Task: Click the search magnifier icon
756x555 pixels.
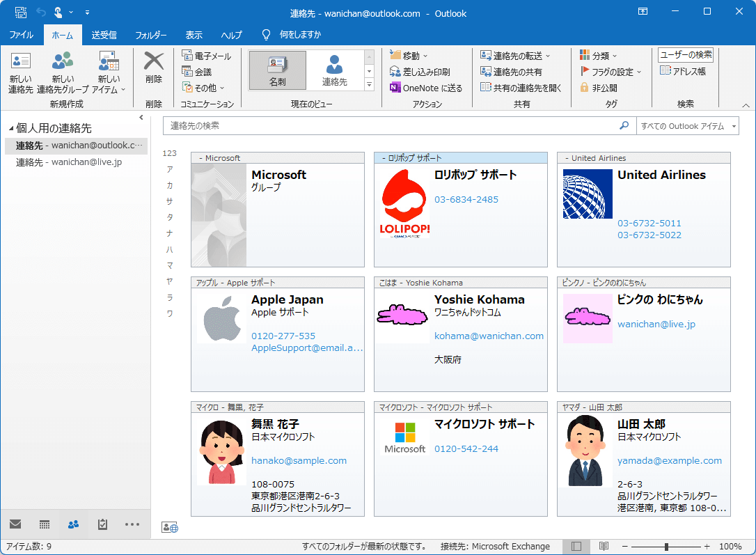Action: (624, 126)
